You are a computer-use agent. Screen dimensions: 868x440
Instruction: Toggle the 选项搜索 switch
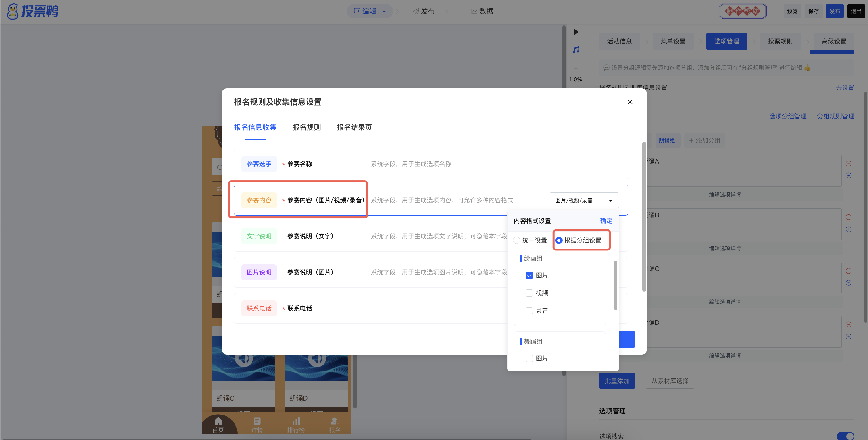click(x=845, y=436)
